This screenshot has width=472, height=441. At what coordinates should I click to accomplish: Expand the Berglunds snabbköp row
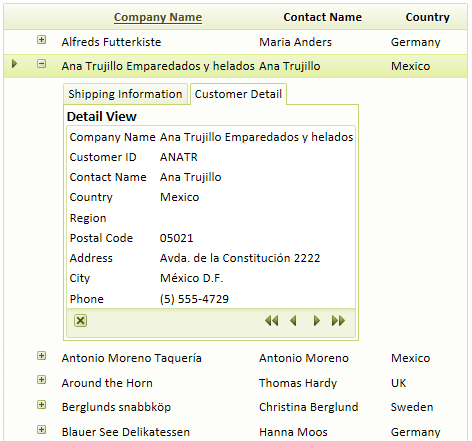(x=41, y=405)
